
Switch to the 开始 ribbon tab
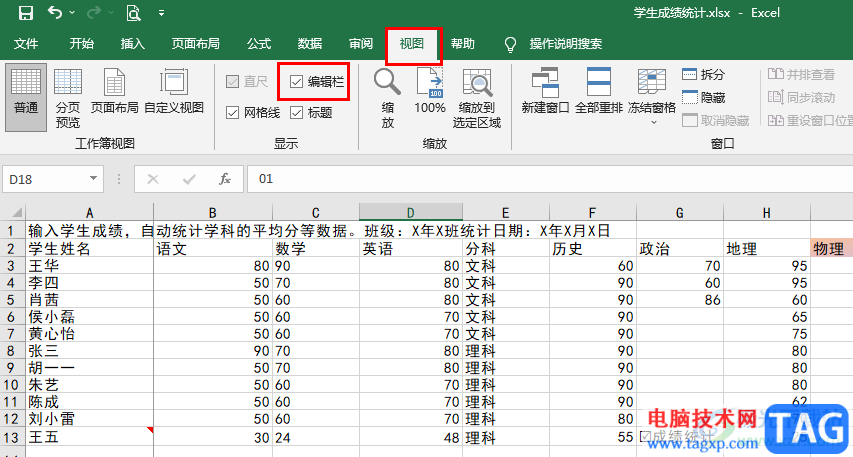(82, 44)
